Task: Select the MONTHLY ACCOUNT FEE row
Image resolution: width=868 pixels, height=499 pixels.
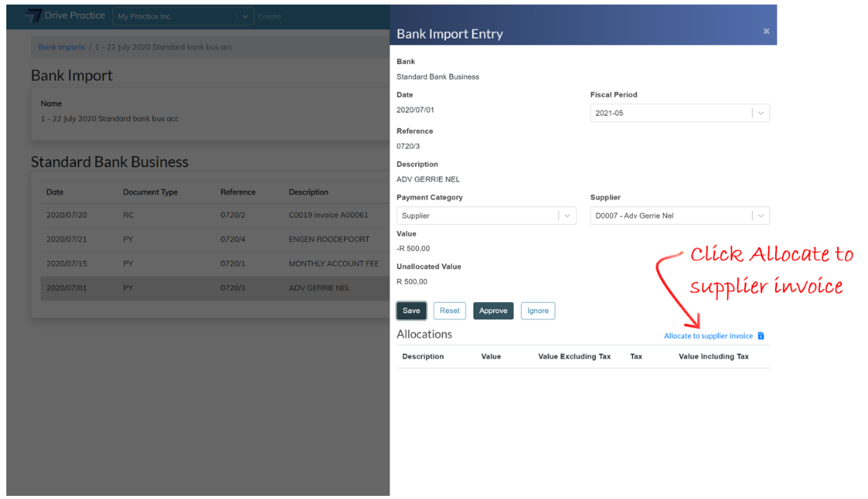Action: point(215,263)
